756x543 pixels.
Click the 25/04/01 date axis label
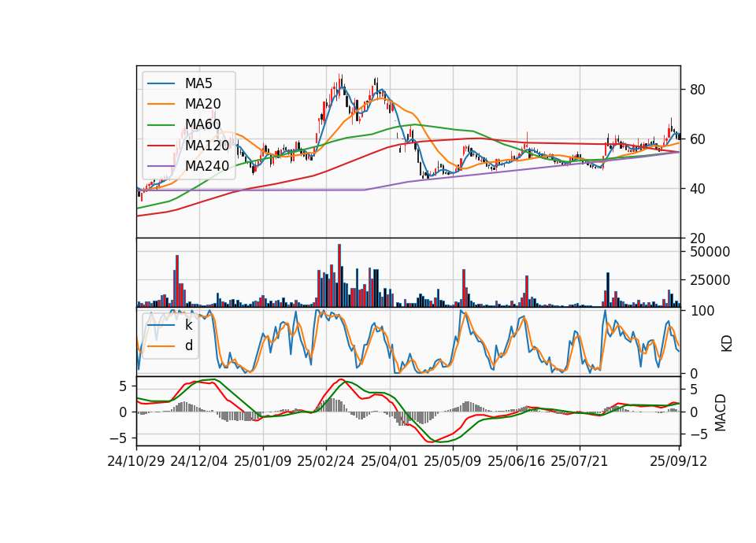point(389,461)
